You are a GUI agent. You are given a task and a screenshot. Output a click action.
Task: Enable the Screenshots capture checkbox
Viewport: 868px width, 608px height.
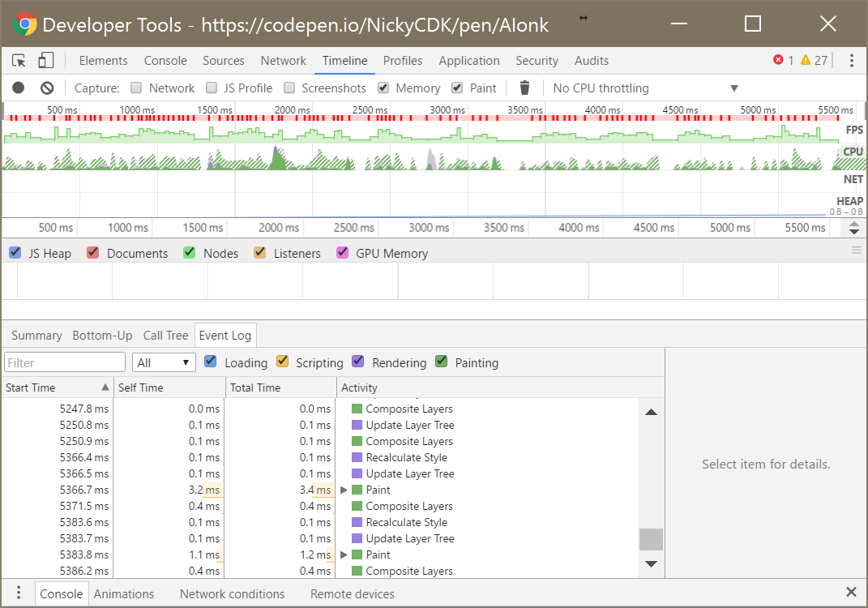(x=289, y=88)
